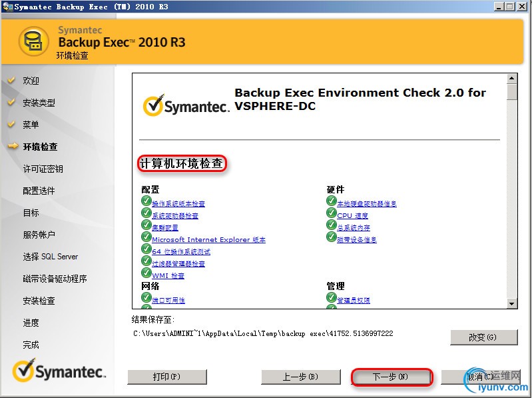Click green check beside Microsoft Internet Explorer 版本
Image resolution: width=532 pixels, height=398 pixels.
(146, 237)
